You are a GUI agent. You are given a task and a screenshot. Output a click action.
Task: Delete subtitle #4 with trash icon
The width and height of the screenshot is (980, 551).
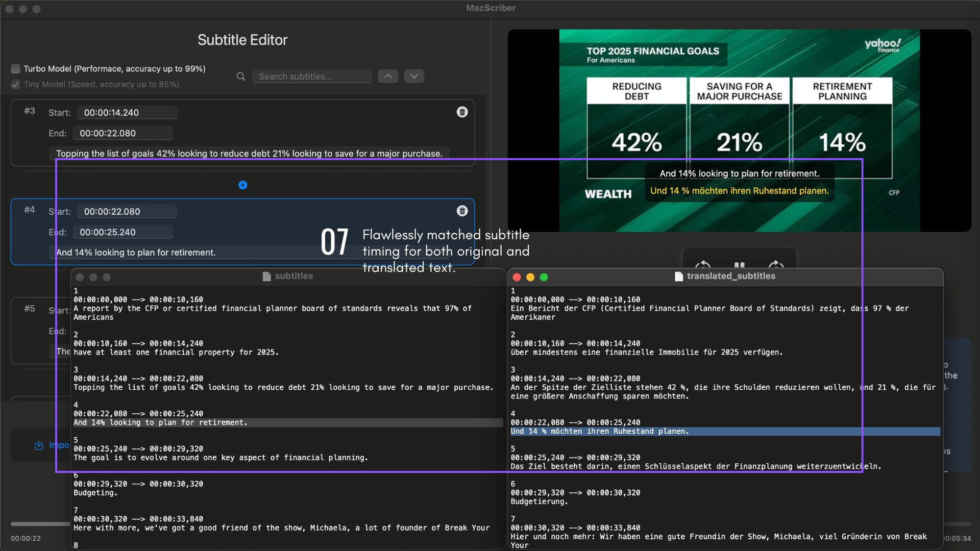pos(462,211)
